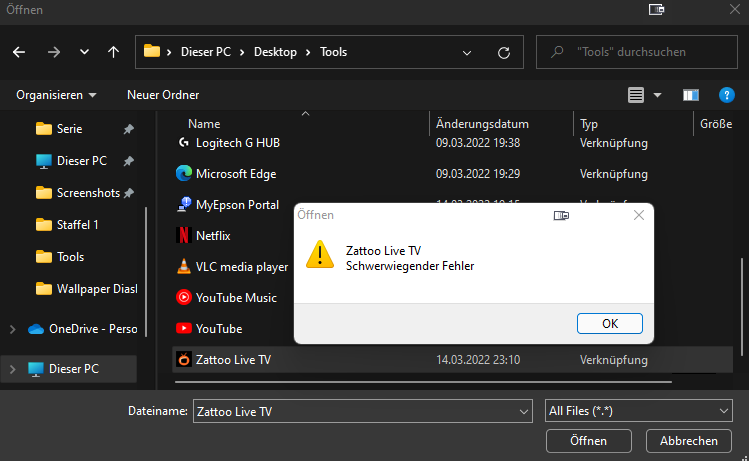
Task: Change view with the view layout icon
Action: 635,95
